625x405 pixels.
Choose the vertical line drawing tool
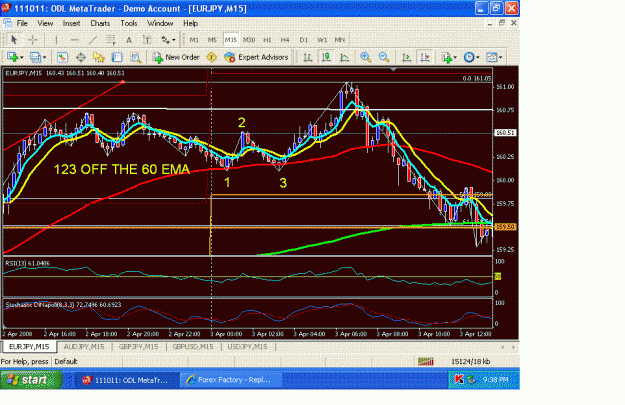click(56, 39)
